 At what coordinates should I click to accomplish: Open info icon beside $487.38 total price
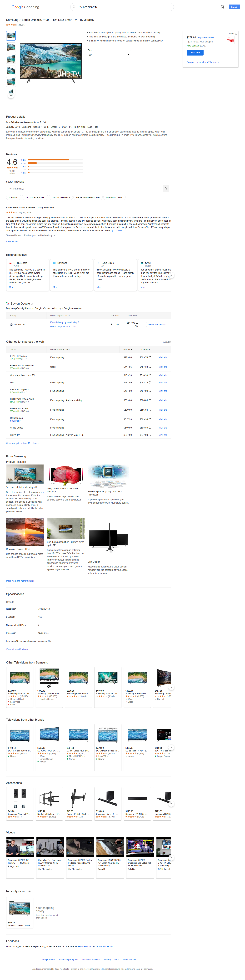(150, 367)
